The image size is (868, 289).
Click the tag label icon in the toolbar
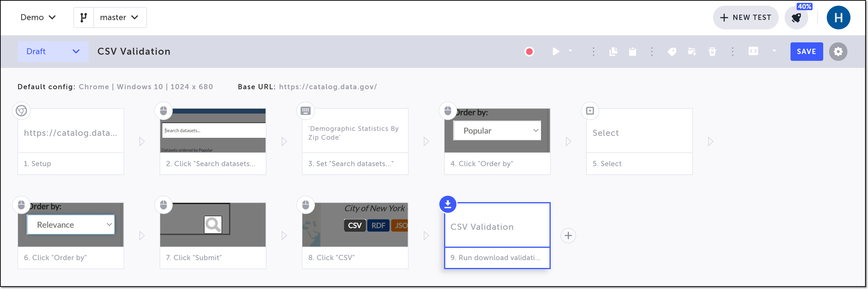coord(672,51)
